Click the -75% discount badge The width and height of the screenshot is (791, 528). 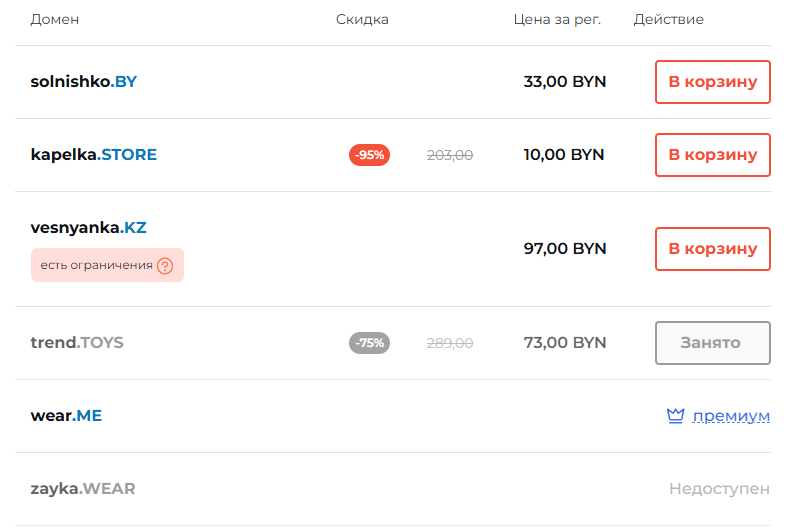click(x=369, y=343)
